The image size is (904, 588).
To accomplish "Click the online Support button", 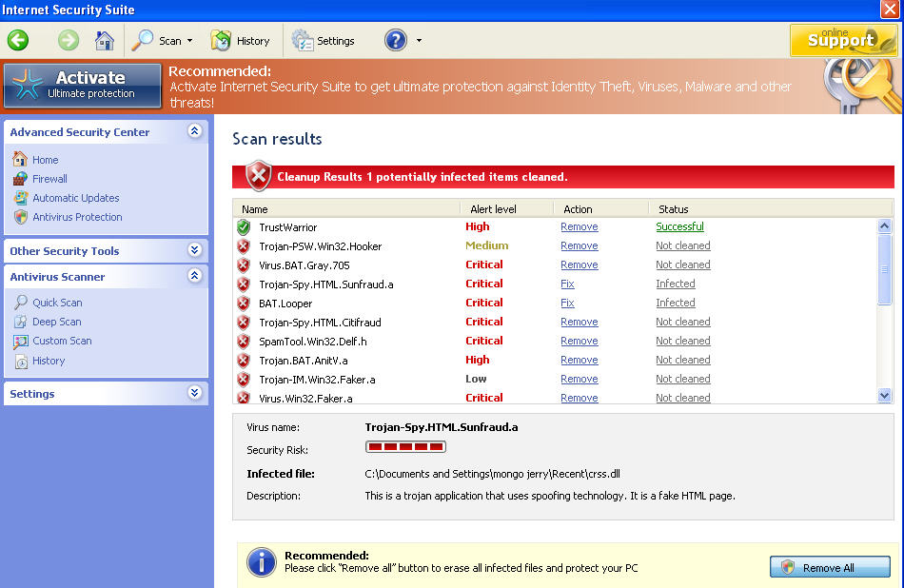I will point(843,40).
